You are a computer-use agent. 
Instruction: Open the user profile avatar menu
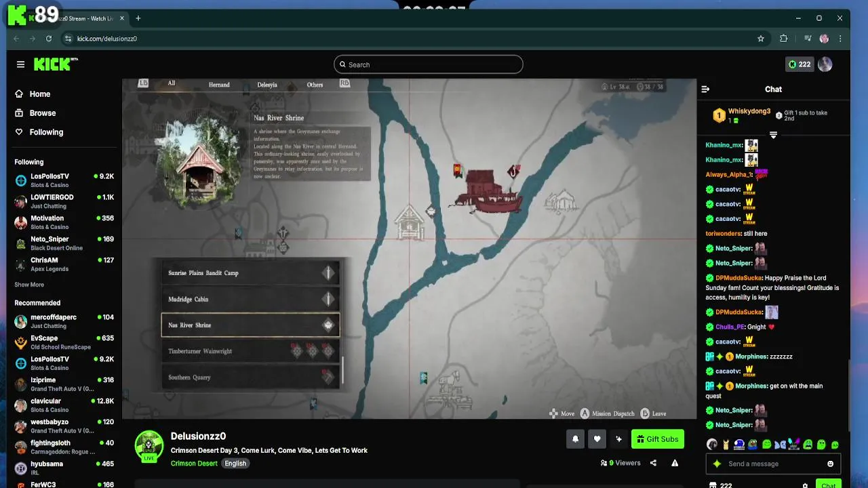pyautogui.click(x=825, y=64)
